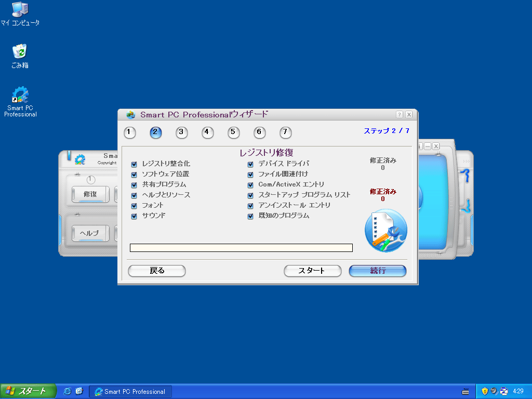Image resolution: width=532 pixels, height=399 pixels.
Task: Click the registry repair progress bar
Action: point(241,248)
